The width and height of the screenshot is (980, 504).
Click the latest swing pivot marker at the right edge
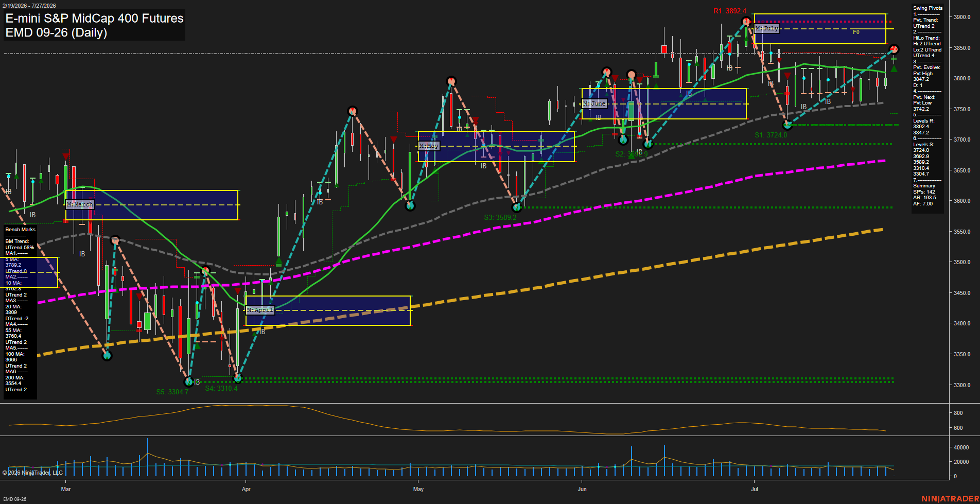coord(894,49)
